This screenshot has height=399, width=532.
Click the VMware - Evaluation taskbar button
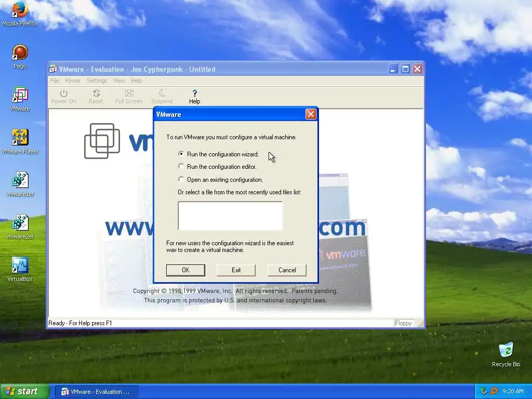tap(96, 392)
